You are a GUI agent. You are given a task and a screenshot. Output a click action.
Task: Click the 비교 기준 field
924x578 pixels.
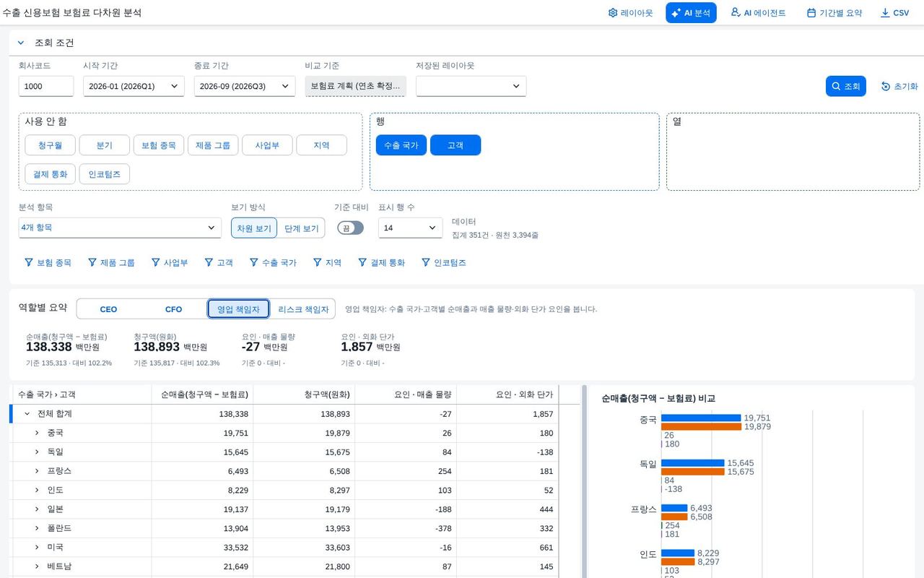[355, 86]
